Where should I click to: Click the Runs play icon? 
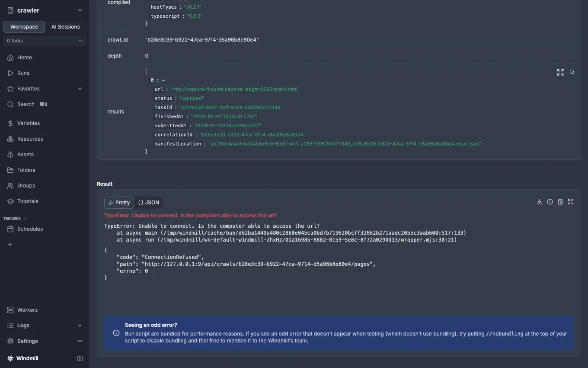11,73
